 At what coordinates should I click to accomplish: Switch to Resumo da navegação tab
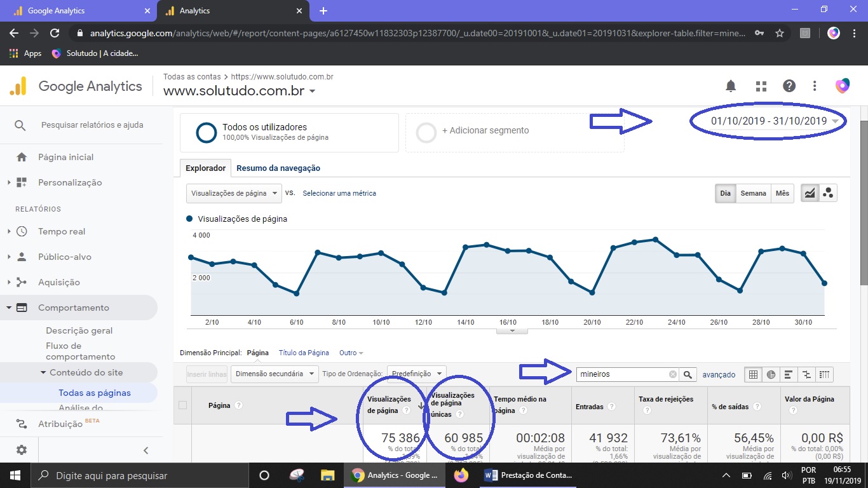(x=278, y=168)
